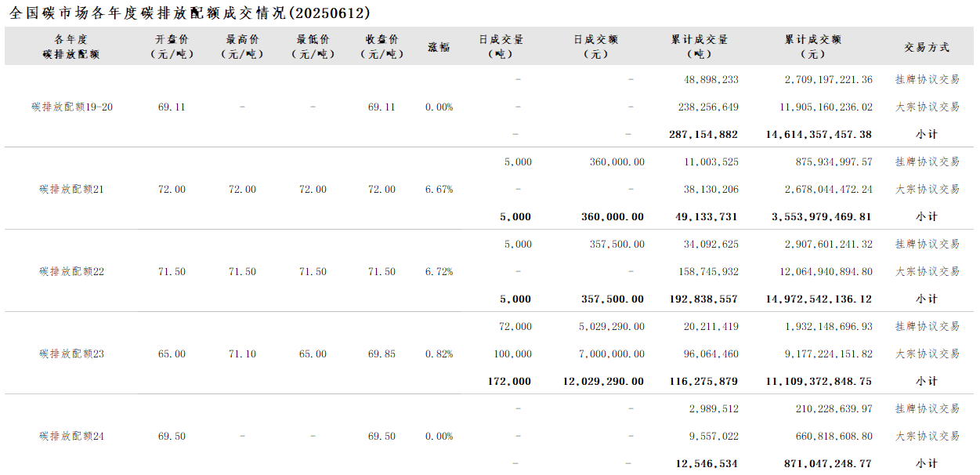Click the 累计成交量 column header
The image size is (980, 475).
pos(699,46)
